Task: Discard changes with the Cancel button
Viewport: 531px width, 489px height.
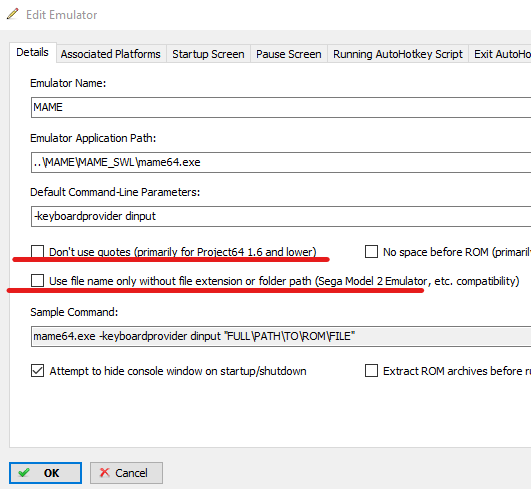Action: click(126, 473)
